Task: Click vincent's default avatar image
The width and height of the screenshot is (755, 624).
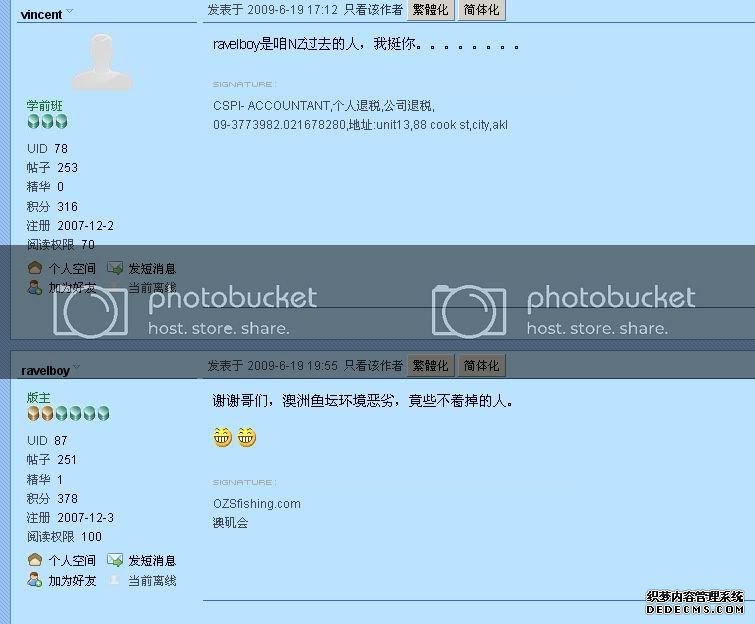Action: (x=102, y=62)
